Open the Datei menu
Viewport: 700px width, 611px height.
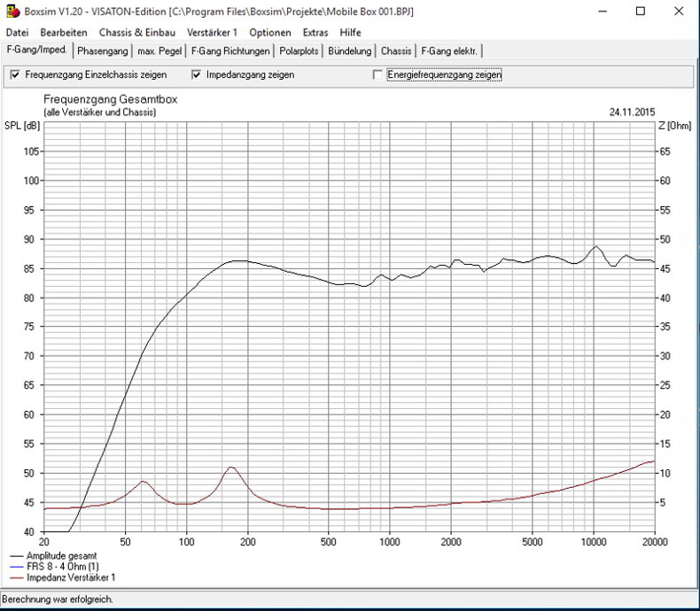tap(18, 33)
